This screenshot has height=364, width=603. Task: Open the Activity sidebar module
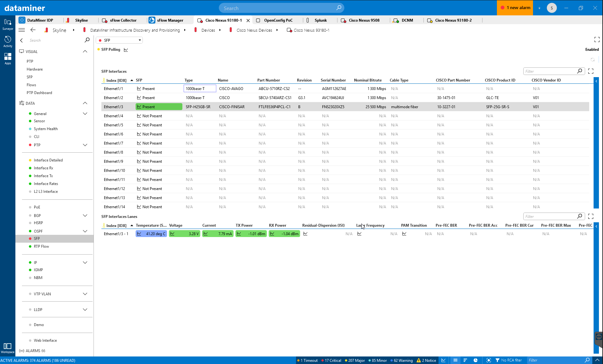tap(8, 41)
